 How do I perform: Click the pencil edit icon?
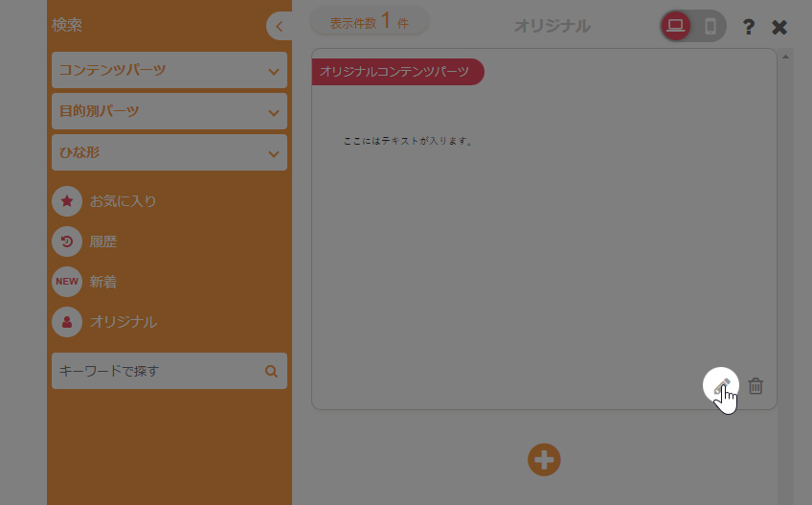tap(721, 385)
